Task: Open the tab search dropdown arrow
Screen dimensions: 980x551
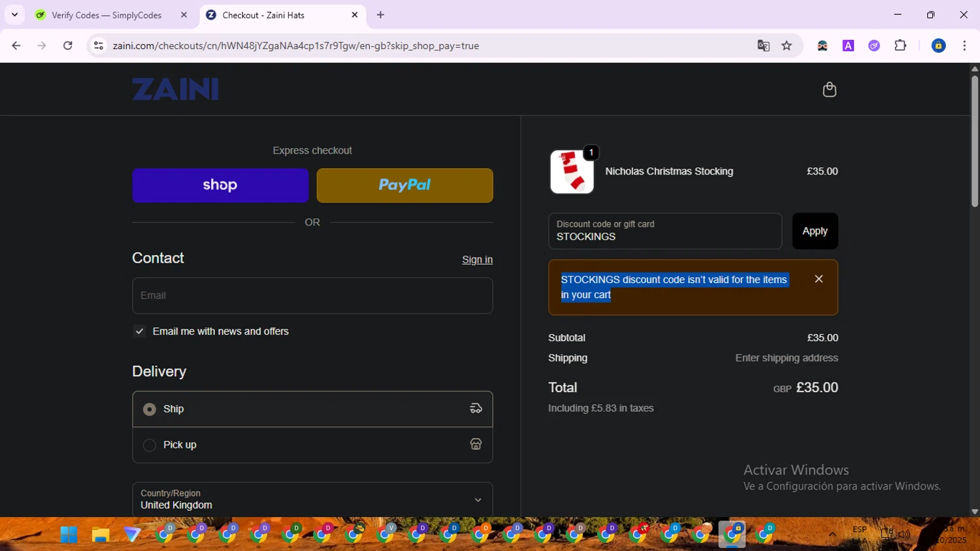Action: click(x=14, y=15)
